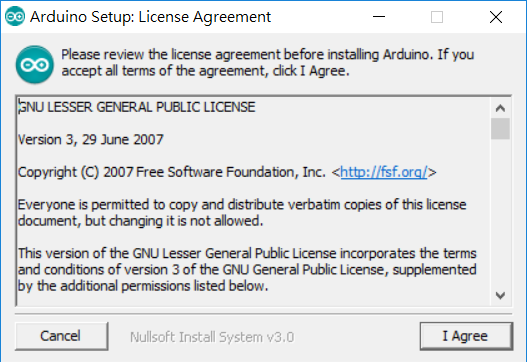
Task: Click the 'Version 3, 29 June 2007' line
Action: [91, 139]
